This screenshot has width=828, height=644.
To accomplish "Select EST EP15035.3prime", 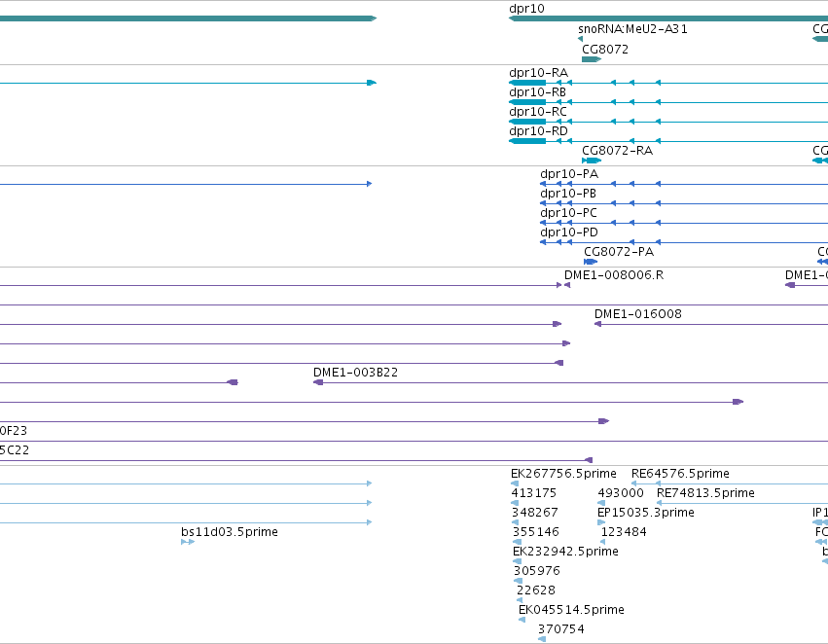I will click(x=646, y=513).
